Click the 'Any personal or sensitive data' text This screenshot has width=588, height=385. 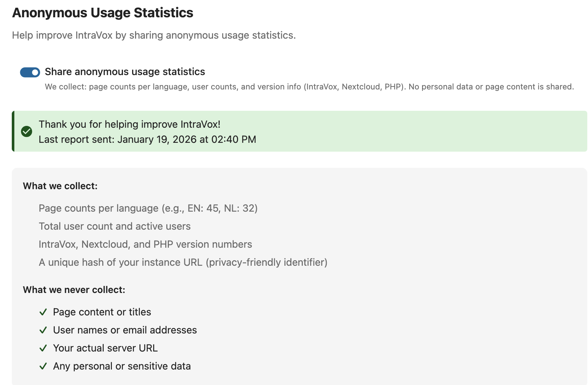click(122, 366)
